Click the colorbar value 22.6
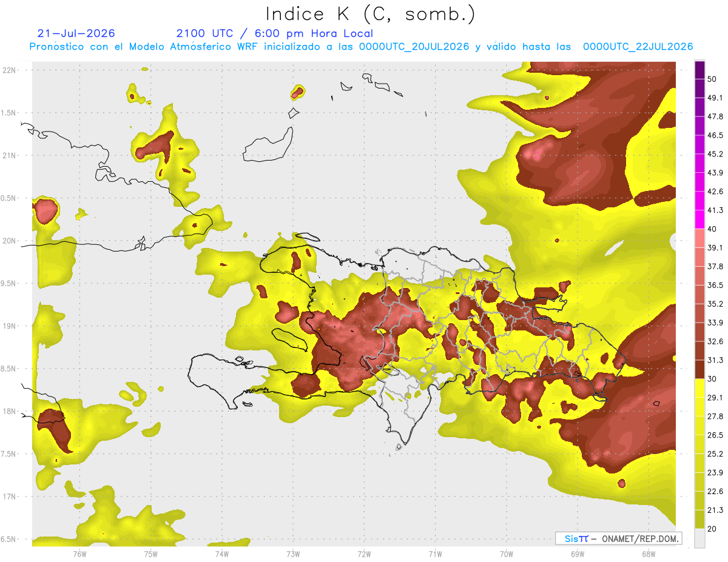 [x=715, y=492]
